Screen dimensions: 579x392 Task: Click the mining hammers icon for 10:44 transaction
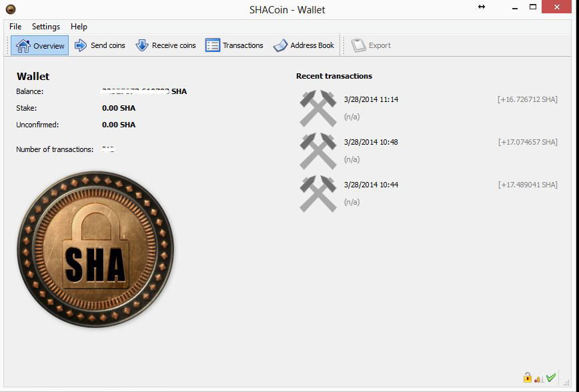pos(318,194)
